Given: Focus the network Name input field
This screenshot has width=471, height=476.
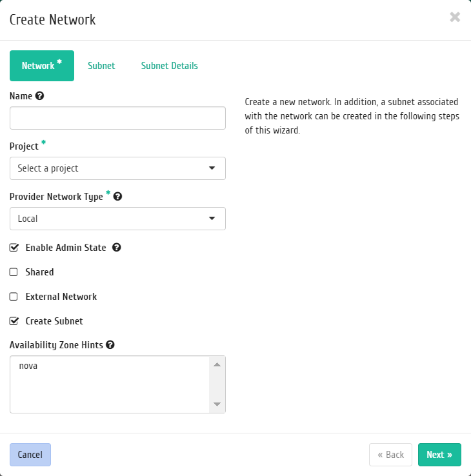Looking at the screenshot, I should [x=117, y=118].
